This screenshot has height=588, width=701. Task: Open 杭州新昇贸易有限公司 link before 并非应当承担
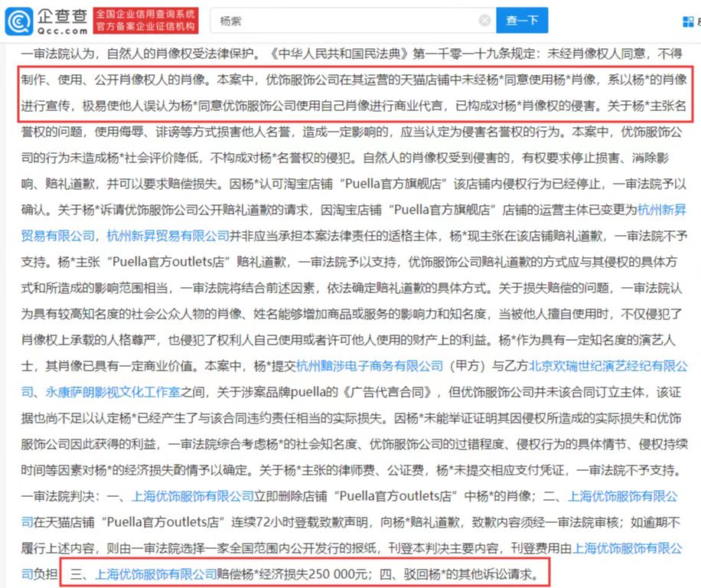pos(168,236)
